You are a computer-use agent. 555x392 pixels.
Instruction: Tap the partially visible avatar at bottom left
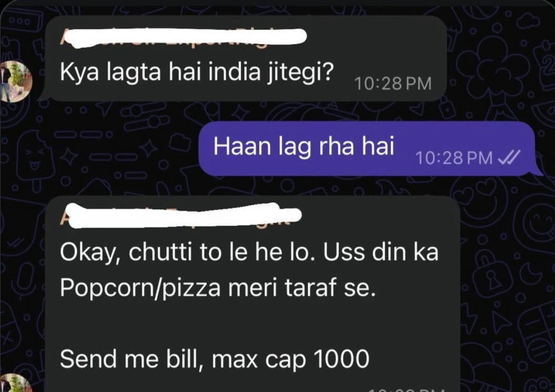point(15,383)
